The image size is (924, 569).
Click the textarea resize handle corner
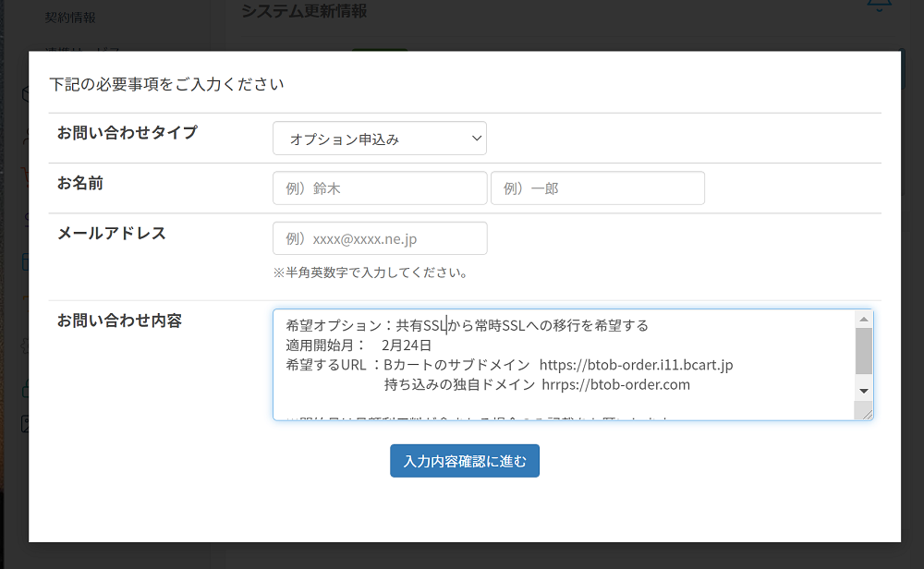click(x=867, y=414)
